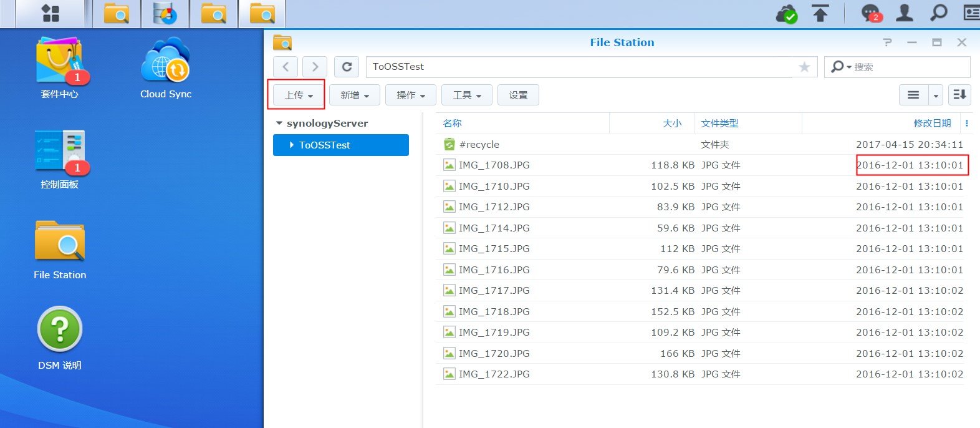Expand the view mode dropdown arrow
Viewport: 980px width, 428px height.
click(936, 95)
